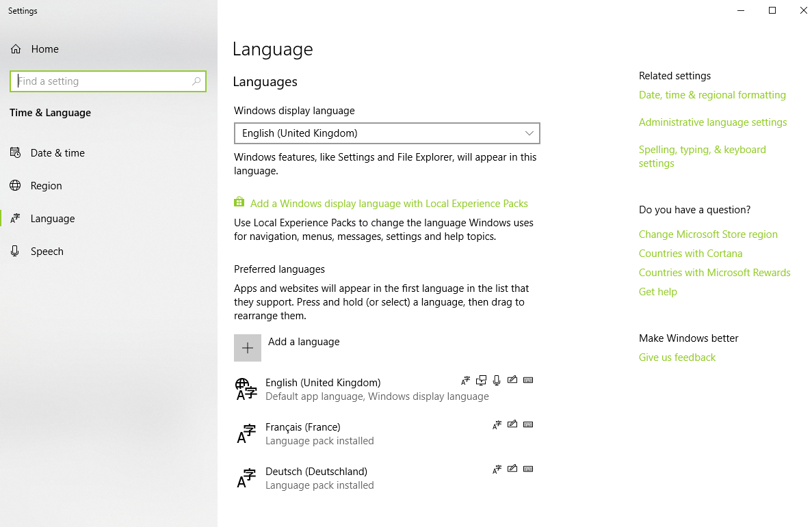The width and height of the screenshot is (812, 527).
Task: Minimize the Settings window
Action: click(x=741, y=10)
